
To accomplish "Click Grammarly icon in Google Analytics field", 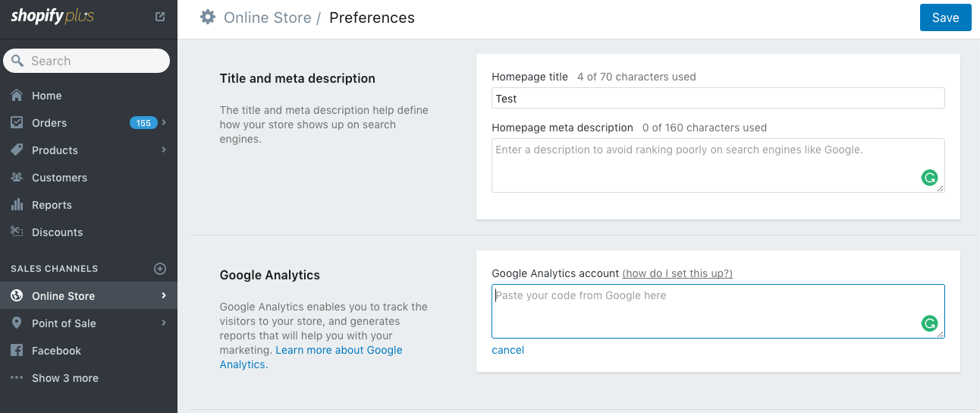I will [929, 323].
